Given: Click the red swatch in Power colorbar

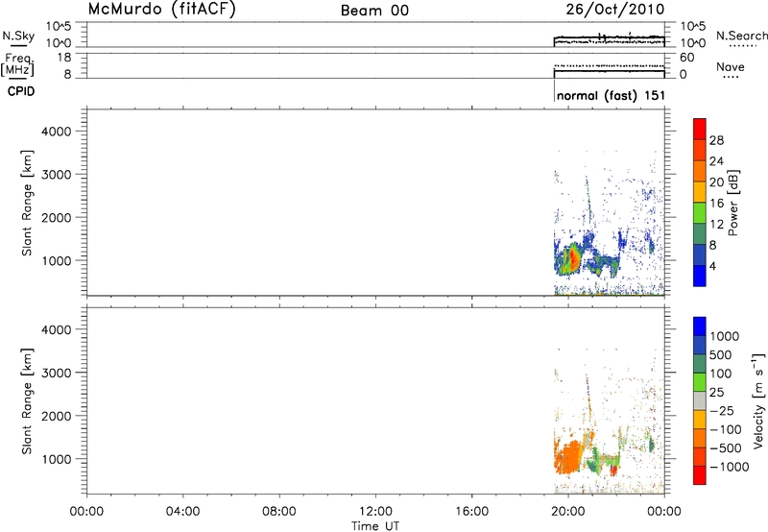Looking at the screenshot, I should (x=700, y=129).
